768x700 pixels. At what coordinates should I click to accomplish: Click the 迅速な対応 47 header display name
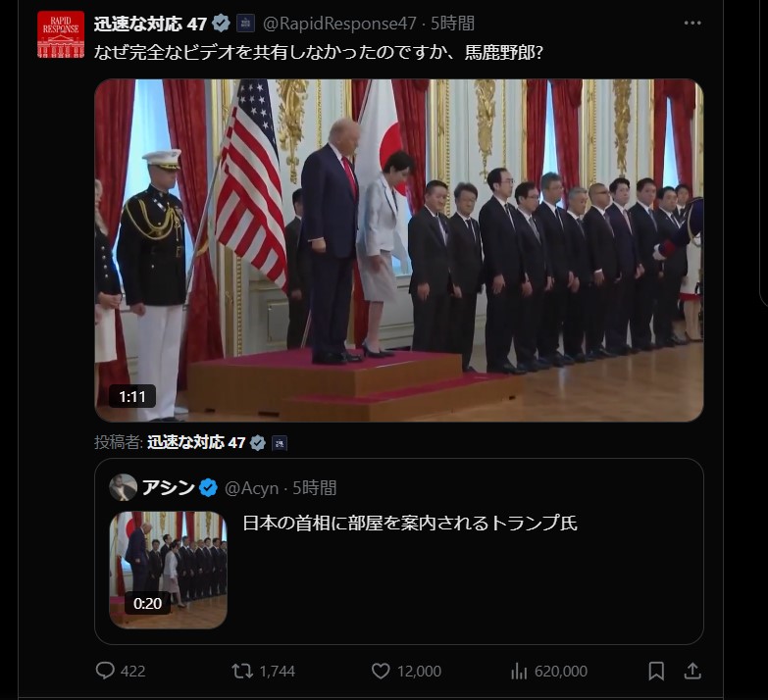[x=150, y=24]
